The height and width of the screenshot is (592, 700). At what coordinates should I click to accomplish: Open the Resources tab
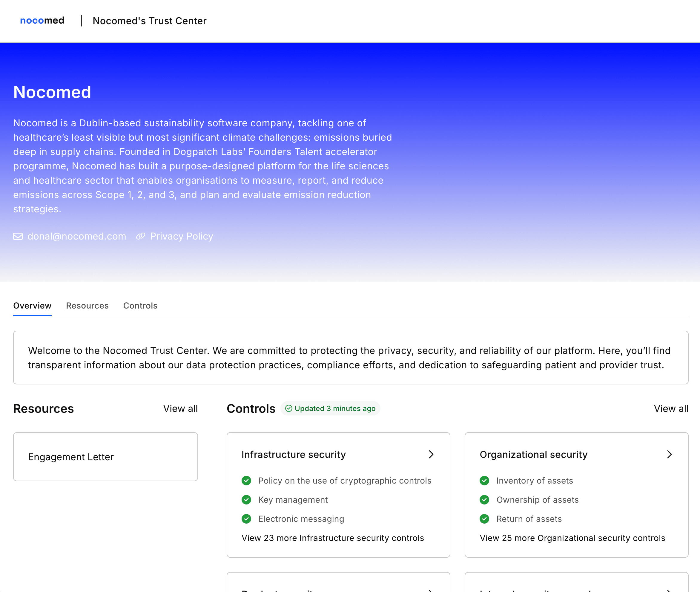pos(87,306)
